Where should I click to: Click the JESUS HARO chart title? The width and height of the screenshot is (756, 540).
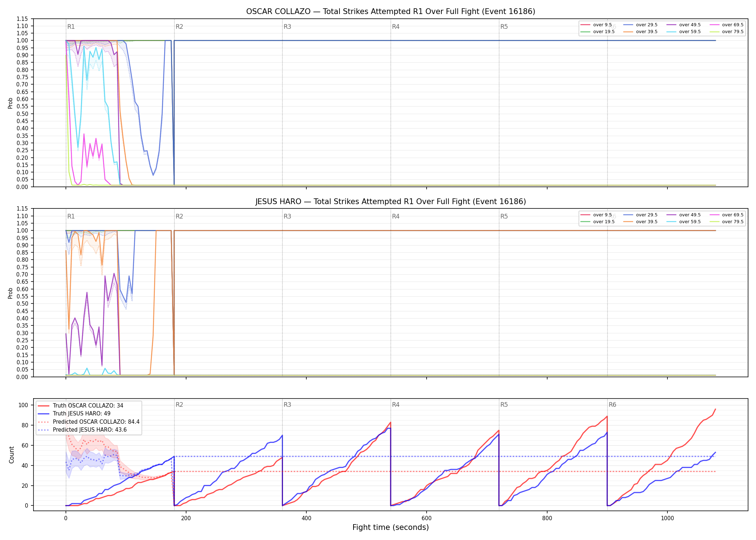pyautogui.click(x=391, y=202)
